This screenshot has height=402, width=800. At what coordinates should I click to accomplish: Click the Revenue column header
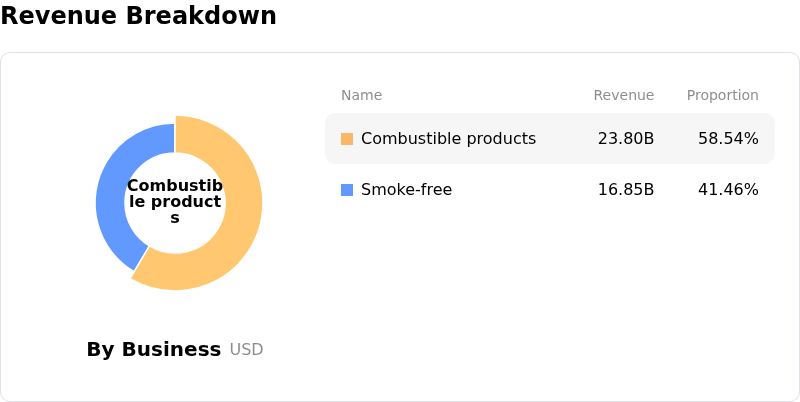coord(623,95)
